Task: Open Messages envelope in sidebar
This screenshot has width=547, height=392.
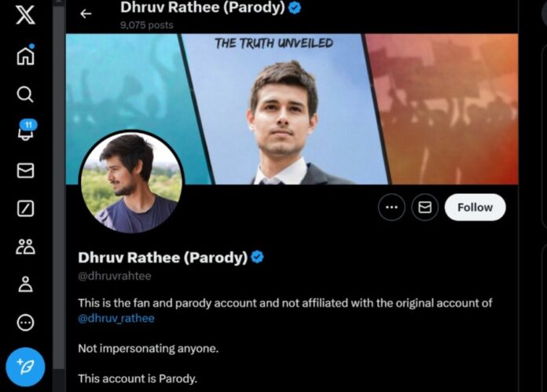Action: [x=25, y=170]
